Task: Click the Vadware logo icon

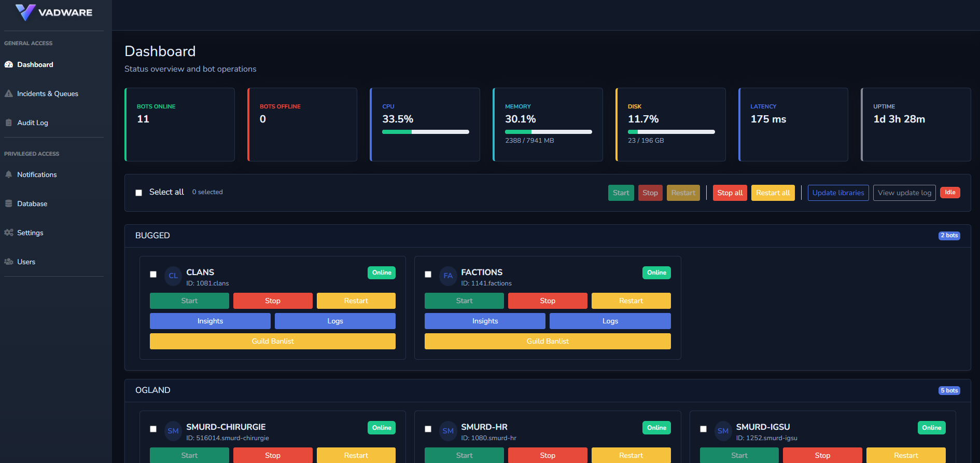Action: point(25,12)
